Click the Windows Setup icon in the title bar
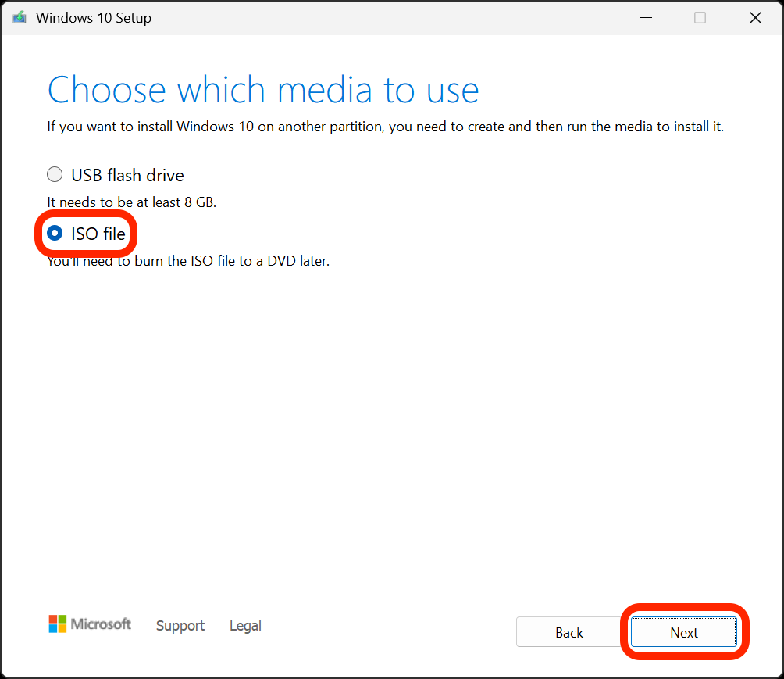The width and height of the screenshot is (784, 679). coord(18,17)
